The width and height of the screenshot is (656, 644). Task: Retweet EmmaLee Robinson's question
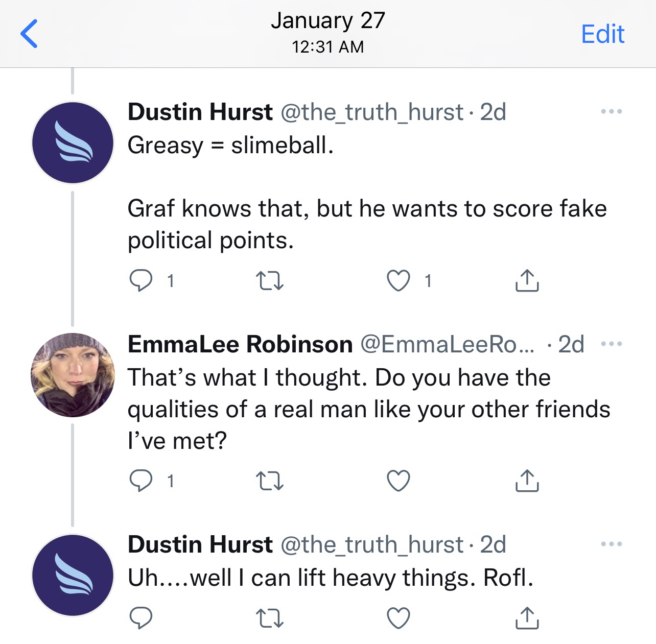pyautogui.click(x=270, y=480)
